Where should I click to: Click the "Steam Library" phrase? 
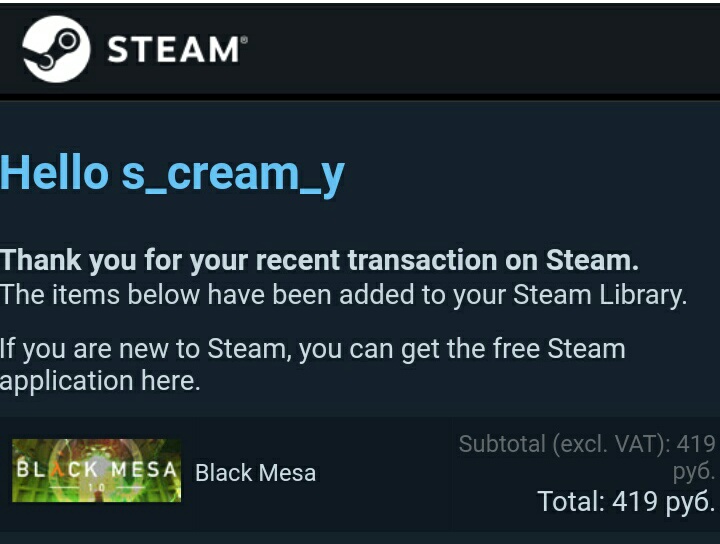coord(598,295)
